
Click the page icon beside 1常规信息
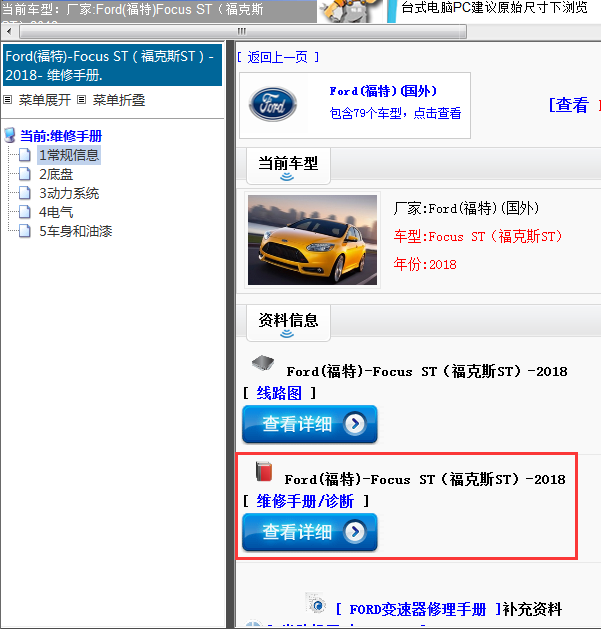pos(24,155)
